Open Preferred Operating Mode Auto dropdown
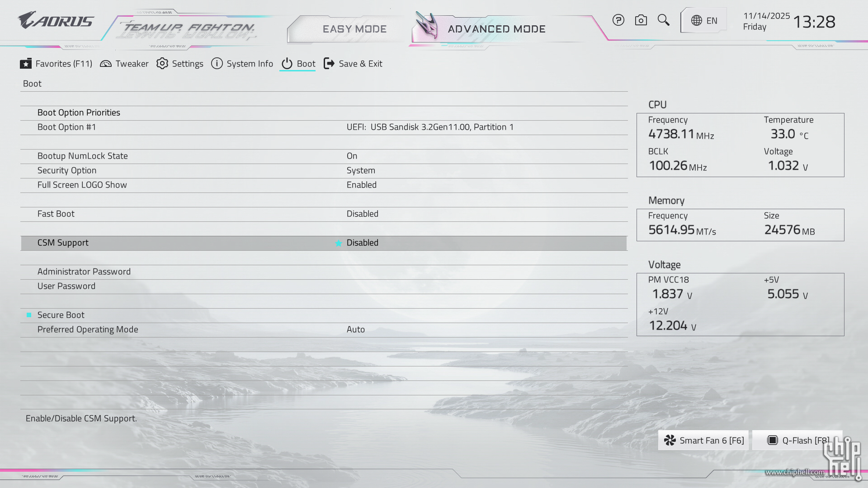This screenshot has width=868, height=488. (355, 330)
